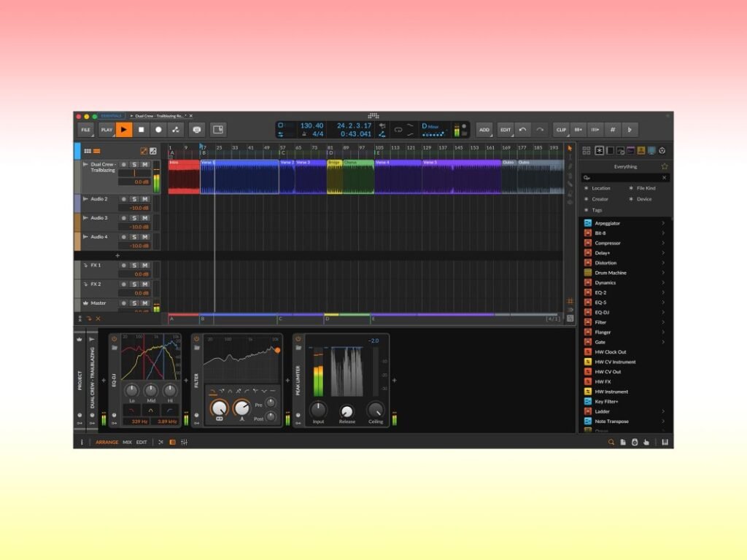747x560 pixels.
Task: Click the hash grid button in toolbar
Action: (613, 130)
